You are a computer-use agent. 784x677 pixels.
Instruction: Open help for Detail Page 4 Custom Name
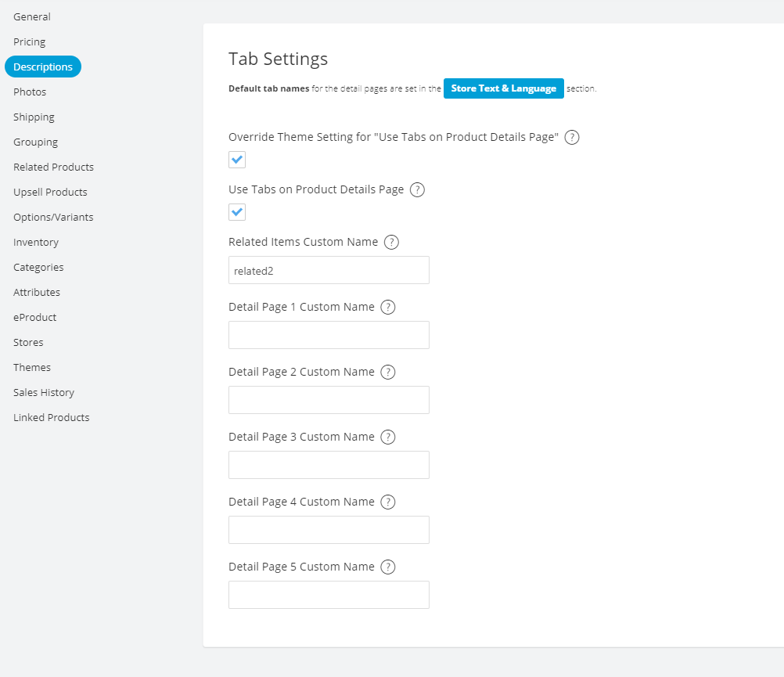(x=387, y=502)
